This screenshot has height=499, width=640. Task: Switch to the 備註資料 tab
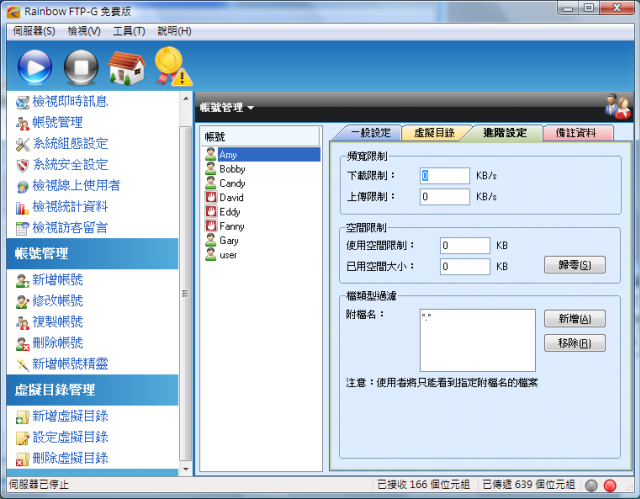(x=576, y=133)
